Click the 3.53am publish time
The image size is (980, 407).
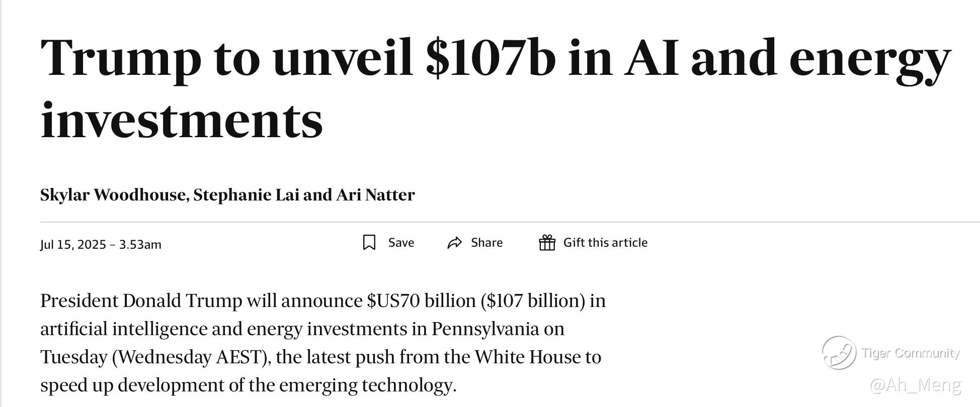pos(140,245)
